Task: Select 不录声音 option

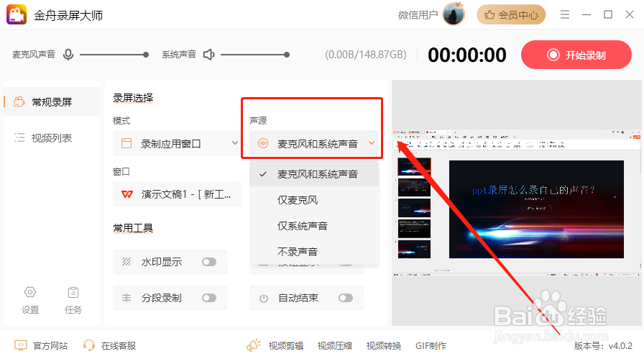Action: coord(314,251)
